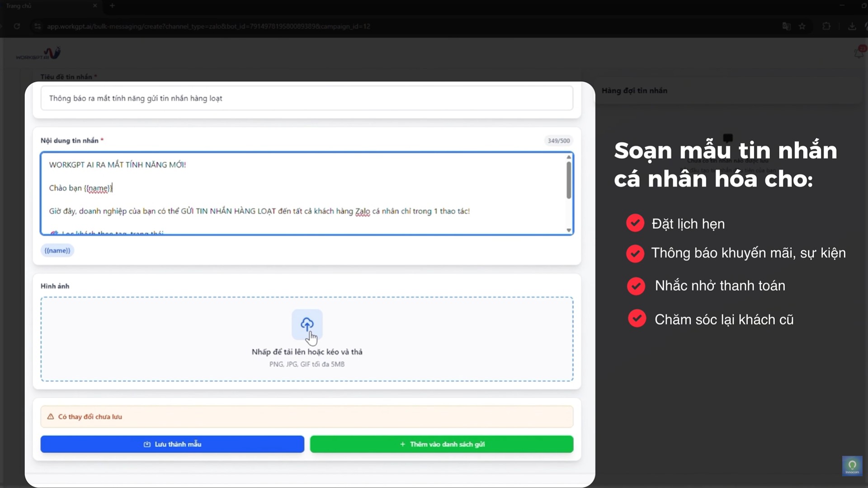Click the warning icon next to Có thay đổi chưa lưu

[x=51, y=417]
